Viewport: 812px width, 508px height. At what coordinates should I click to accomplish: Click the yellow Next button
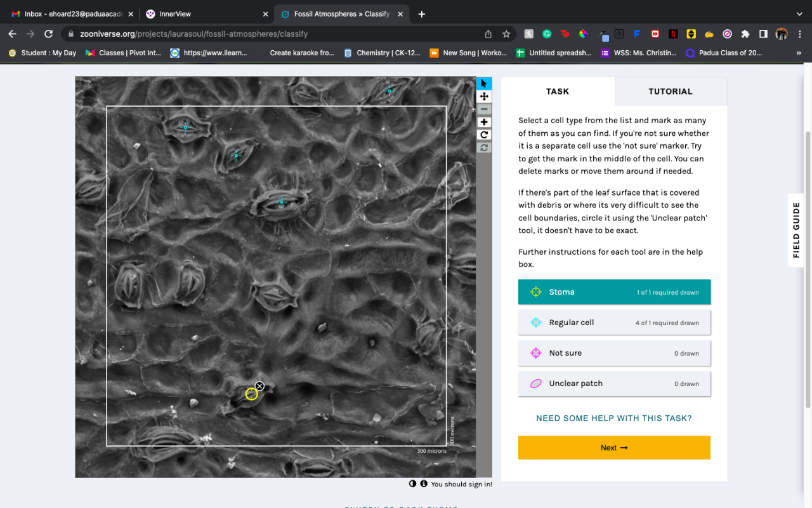tap(614, 448)
